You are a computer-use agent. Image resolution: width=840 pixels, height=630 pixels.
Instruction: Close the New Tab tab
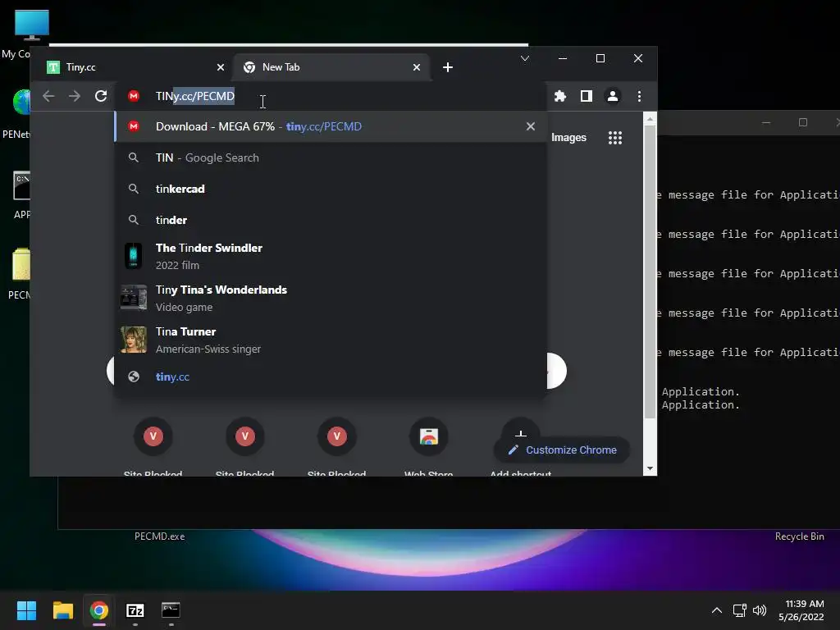pyautogui.click(x=416, y=67)
